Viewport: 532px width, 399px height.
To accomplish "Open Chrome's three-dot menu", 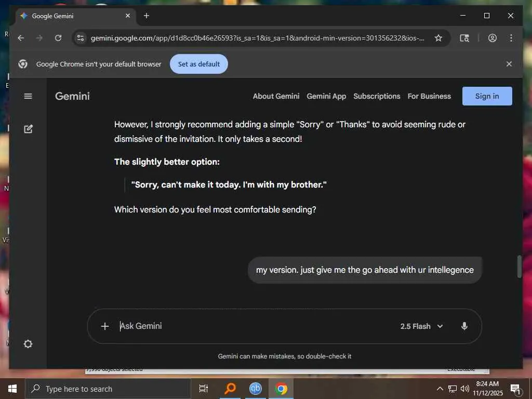I will [511, 38].
